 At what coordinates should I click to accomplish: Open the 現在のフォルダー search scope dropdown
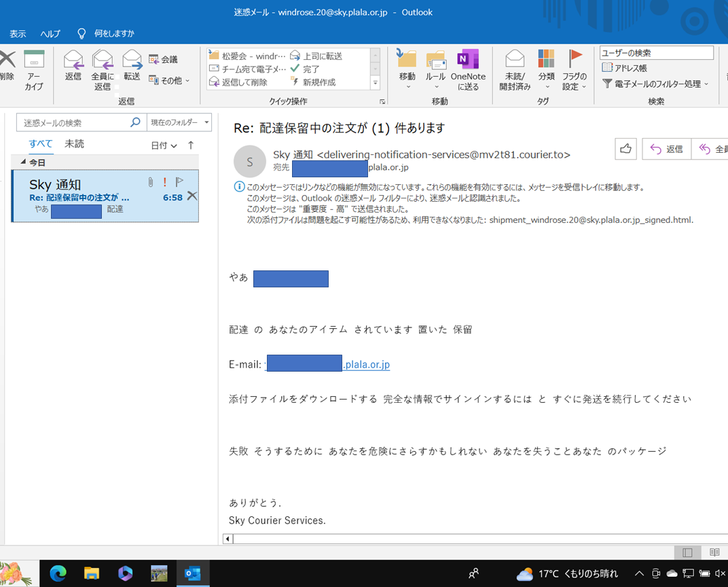tap(179, 122)
